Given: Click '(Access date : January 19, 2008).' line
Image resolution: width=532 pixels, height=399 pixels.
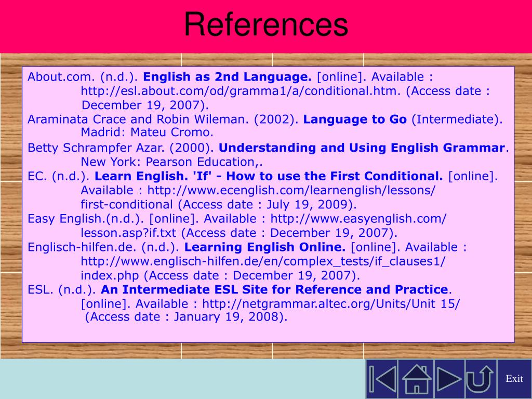Looking at the screenshot, I should point(186,317).
